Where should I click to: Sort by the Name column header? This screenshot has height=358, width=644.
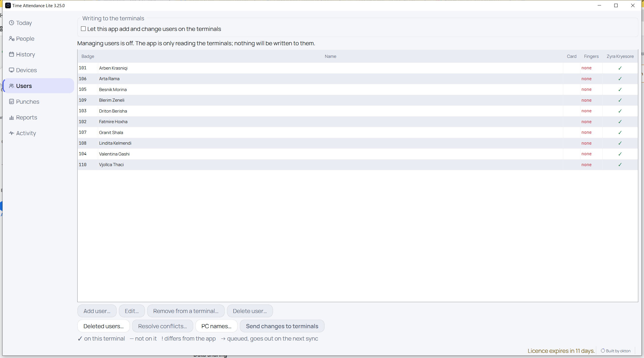point(330,56)
